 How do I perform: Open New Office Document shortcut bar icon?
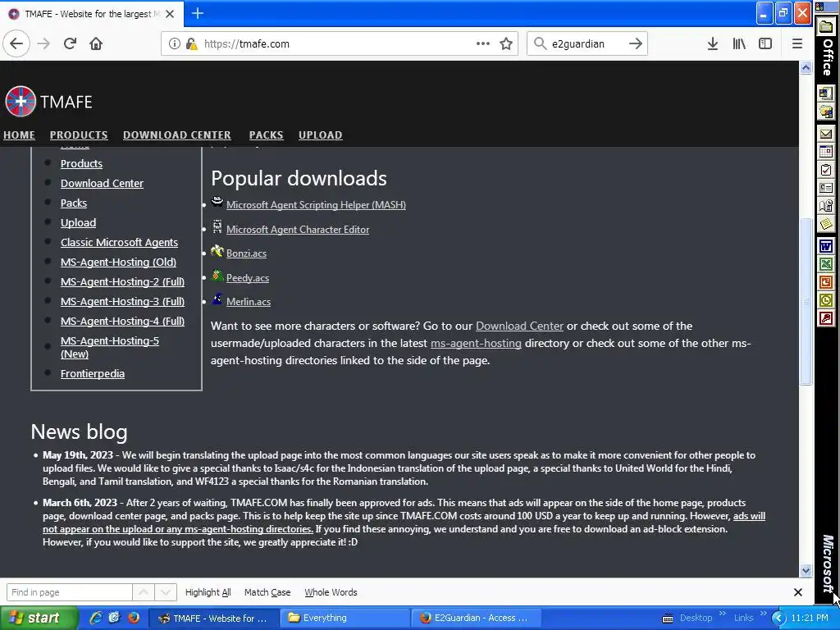(x=825, y=94)
